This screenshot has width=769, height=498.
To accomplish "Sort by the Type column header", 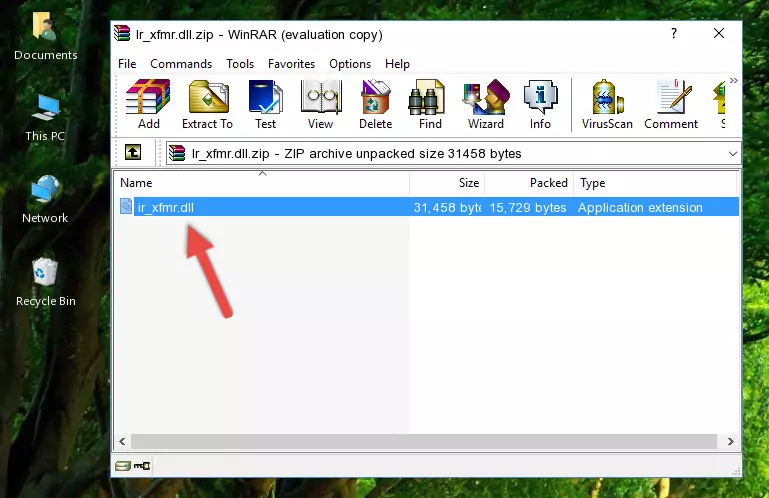I will (655, 183).
